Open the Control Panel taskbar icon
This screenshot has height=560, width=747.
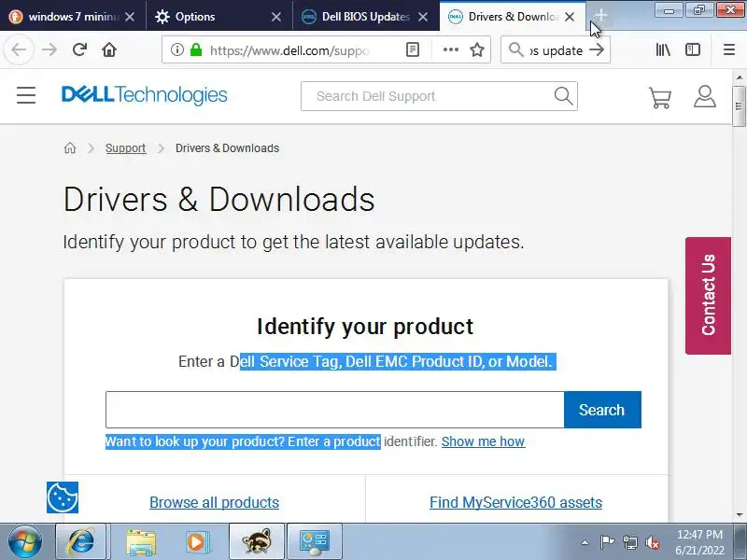click(x=315, y=542)
